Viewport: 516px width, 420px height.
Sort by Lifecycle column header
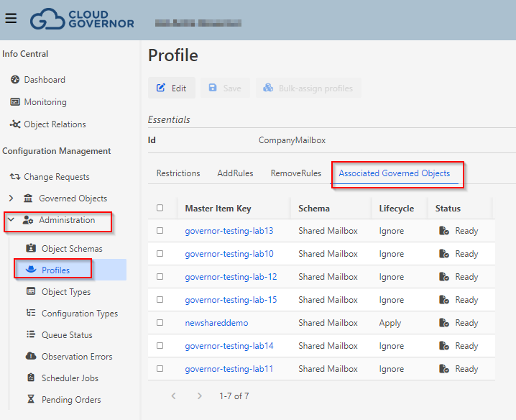[x=397, y=208]
